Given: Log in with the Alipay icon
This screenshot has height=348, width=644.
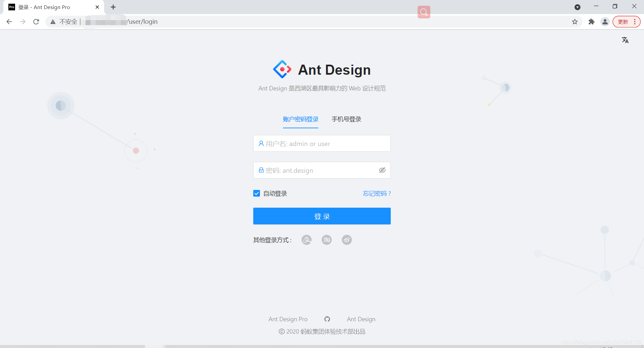Looking at the screenshot, I should 306,240.
